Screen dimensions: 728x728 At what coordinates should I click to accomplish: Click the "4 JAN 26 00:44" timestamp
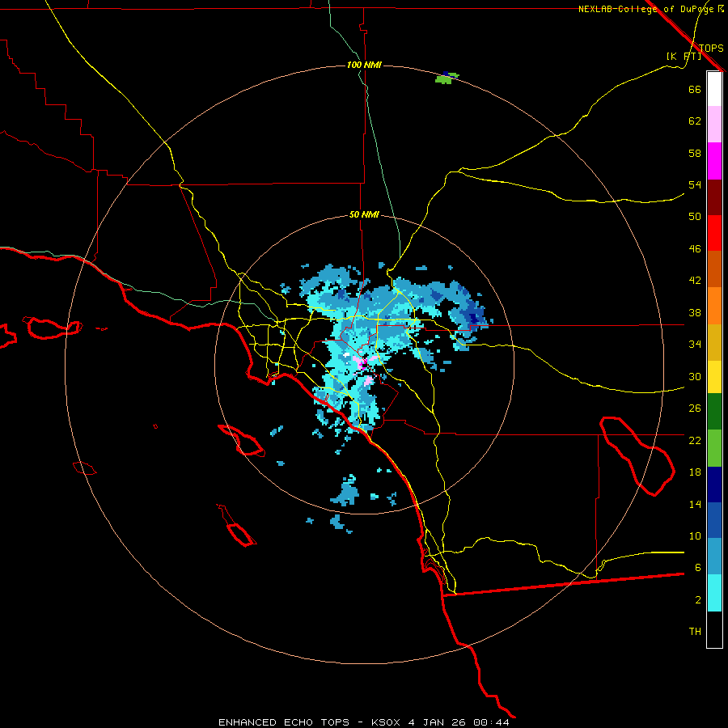[x=459, y=722]
